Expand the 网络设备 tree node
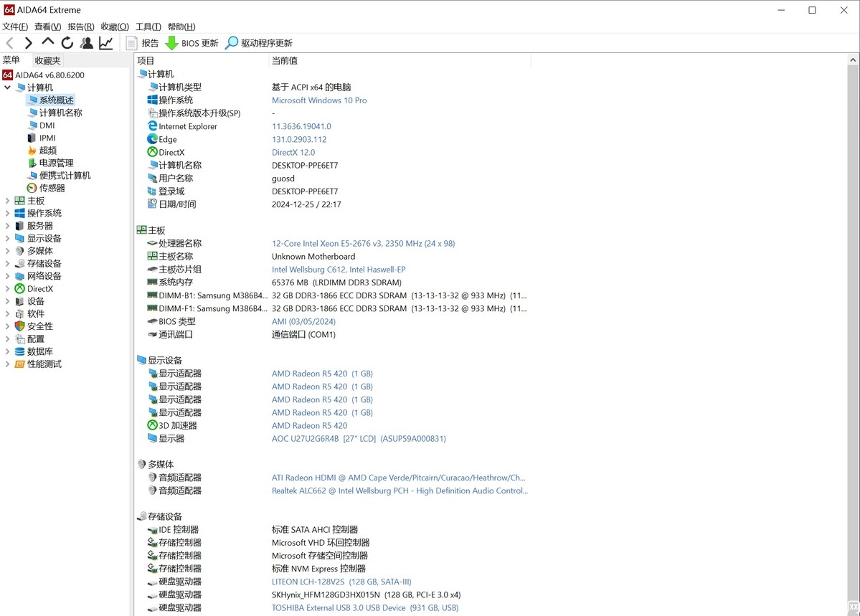Image resolution: width=860 pixels, height=616 pixels. point(7,277)
